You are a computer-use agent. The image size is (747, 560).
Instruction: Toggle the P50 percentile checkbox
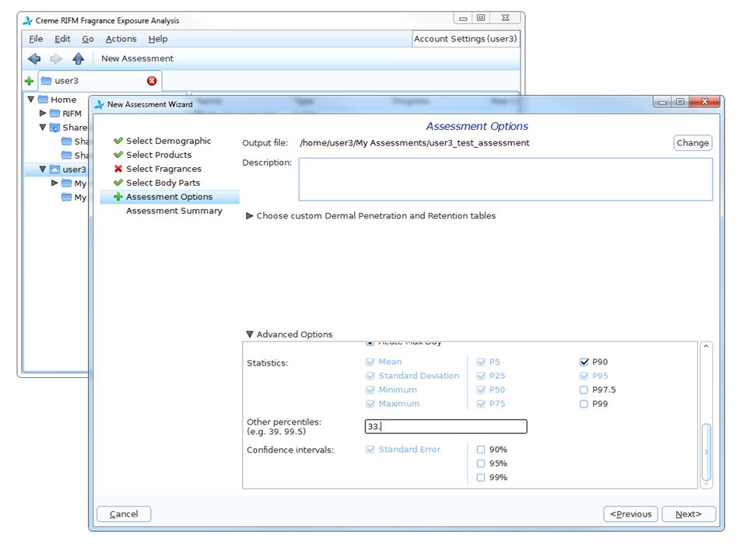481,390
